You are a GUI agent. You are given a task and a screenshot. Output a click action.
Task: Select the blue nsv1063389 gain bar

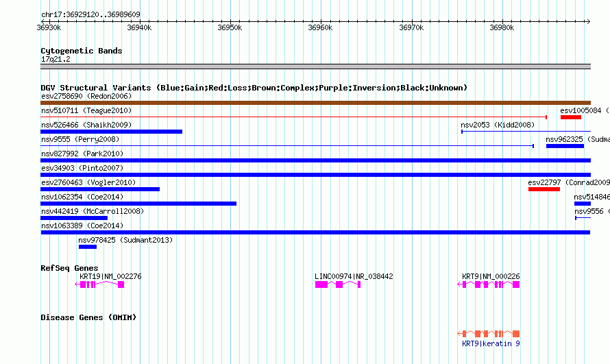(315, 232)
